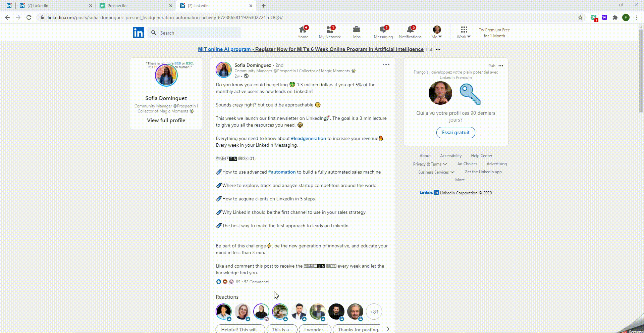Open the right-side ad options three dots
The image size is (644, 333).
(x=501, y=66)
